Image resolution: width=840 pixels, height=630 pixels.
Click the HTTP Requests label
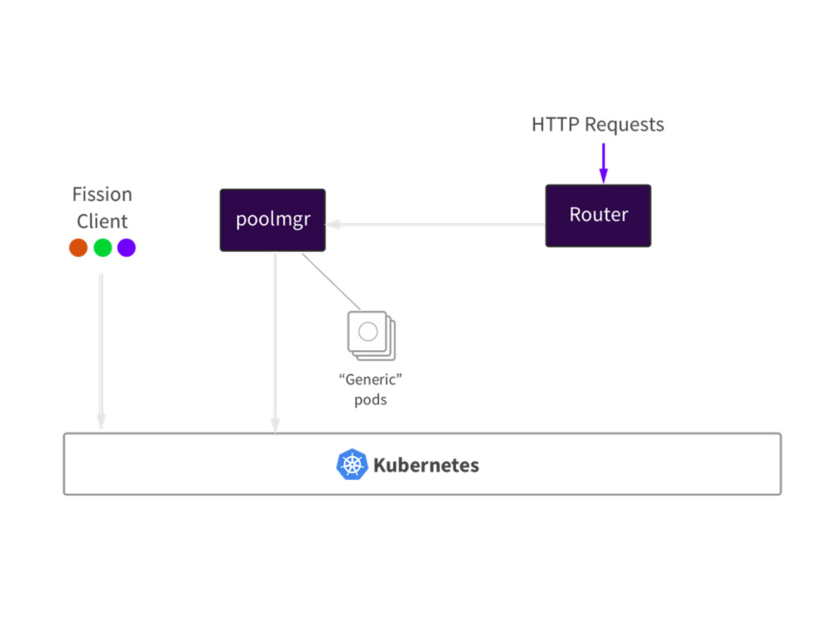pyautogui.click(x=597, y=125)
